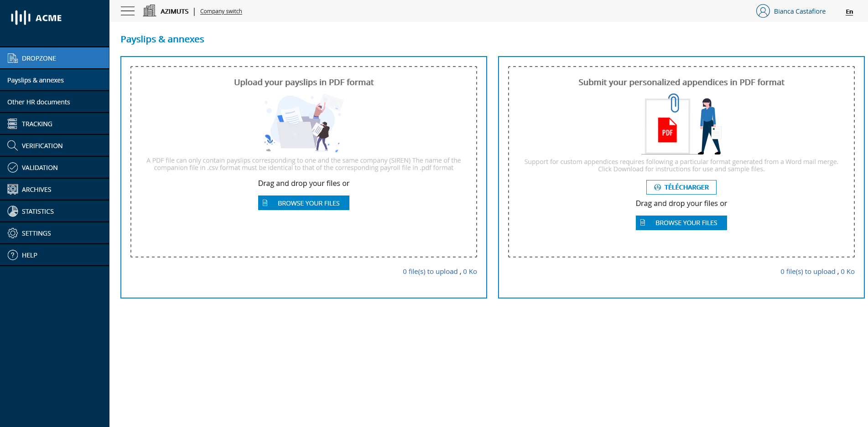Collapse the sidebar with the hamburger menu
This screenshot has height=427, width=868.
tap(128, 11)
